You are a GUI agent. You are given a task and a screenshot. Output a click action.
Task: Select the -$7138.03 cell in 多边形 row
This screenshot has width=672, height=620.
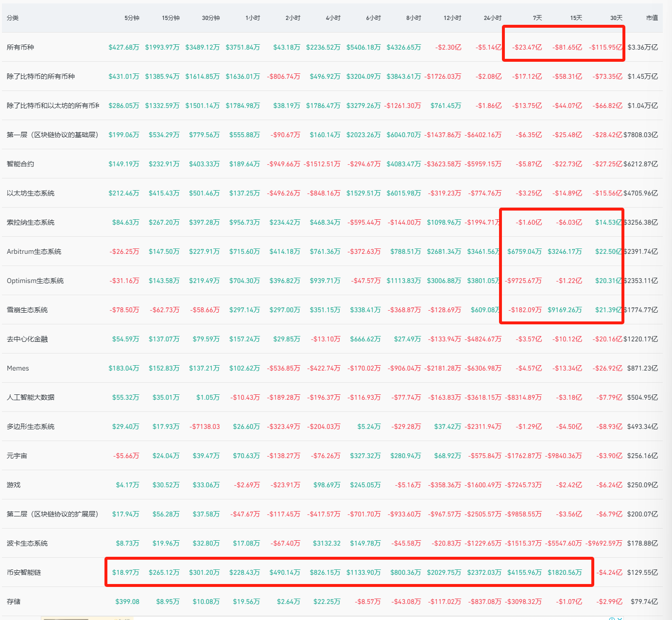point(205,426)
